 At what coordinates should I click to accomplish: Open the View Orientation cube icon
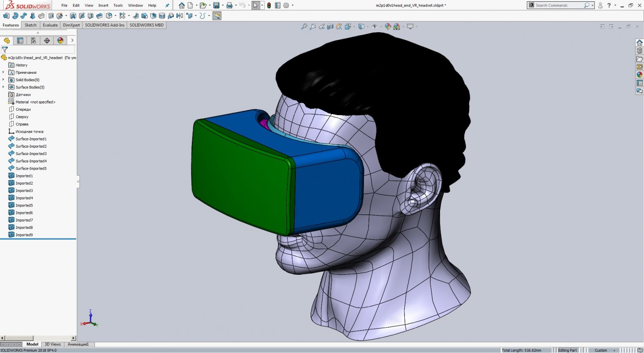click(x=348, y=26)
